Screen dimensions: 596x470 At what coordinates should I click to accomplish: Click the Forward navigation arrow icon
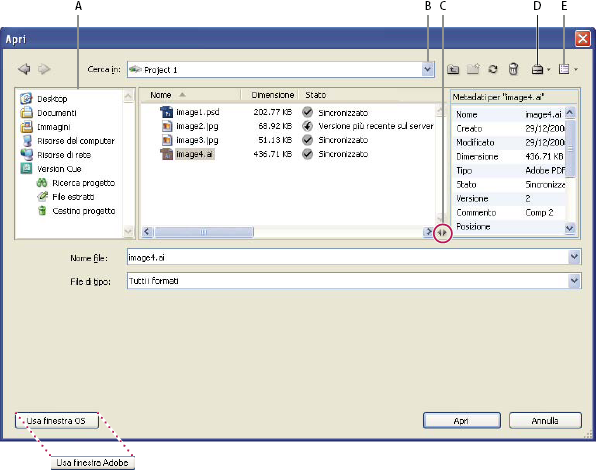(x=44, y=69)
